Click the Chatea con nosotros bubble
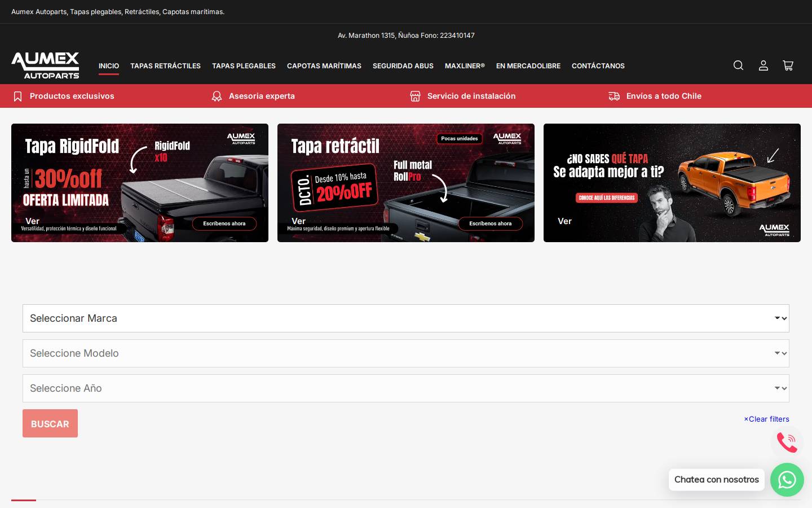The image size is (812, 508). [x=717, y=480]
